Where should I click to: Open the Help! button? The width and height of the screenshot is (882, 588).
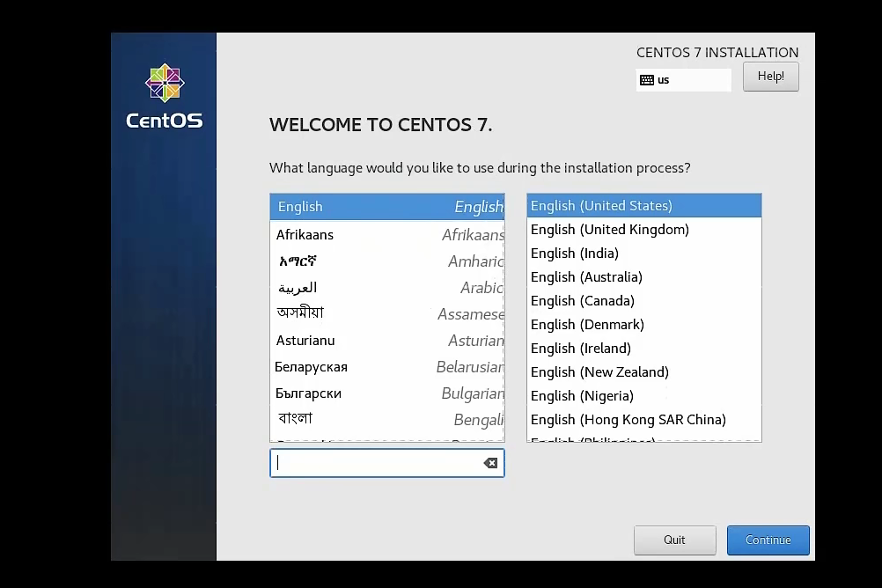770,77
